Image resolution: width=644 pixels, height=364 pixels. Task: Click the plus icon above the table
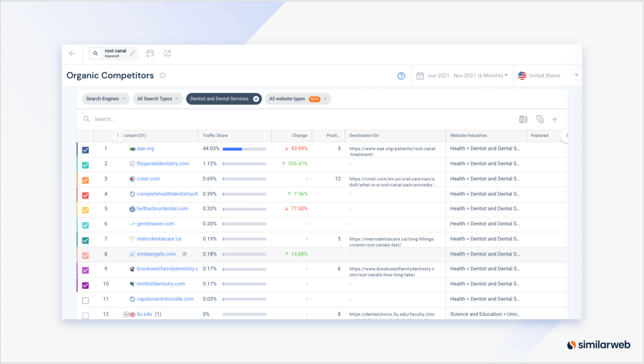(x=555, y=119)
